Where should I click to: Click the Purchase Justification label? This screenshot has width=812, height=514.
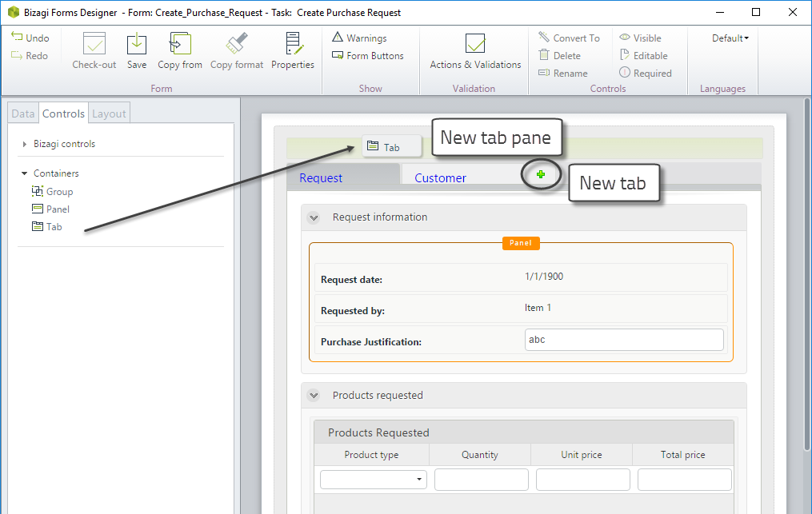point(370,341)
